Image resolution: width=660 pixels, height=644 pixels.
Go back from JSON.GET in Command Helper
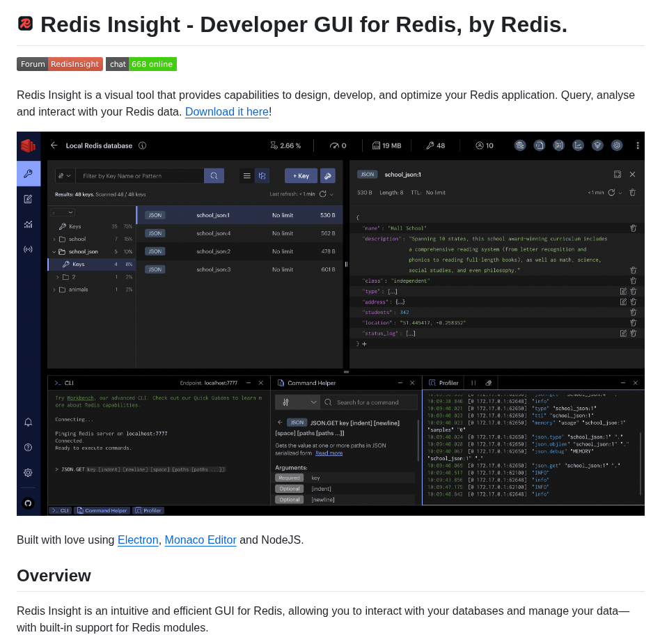point(280,422)
